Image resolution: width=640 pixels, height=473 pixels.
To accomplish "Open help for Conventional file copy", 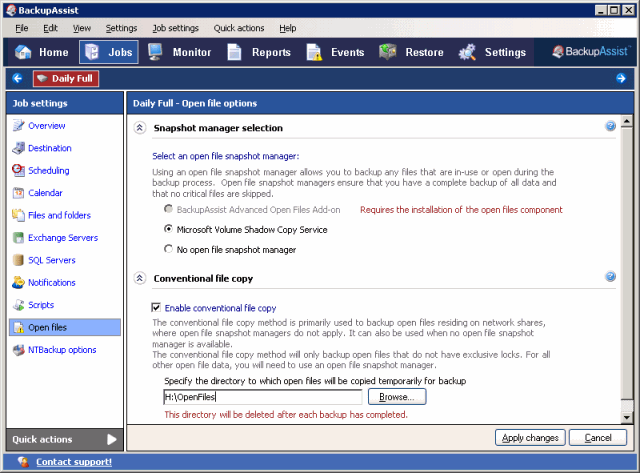I will click(610, 276).
